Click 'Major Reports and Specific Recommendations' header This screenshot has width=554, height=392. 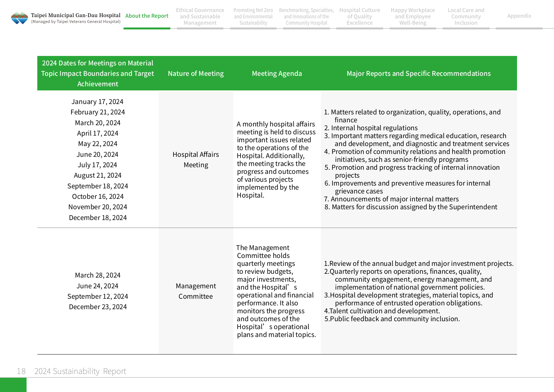pos(419,73)
